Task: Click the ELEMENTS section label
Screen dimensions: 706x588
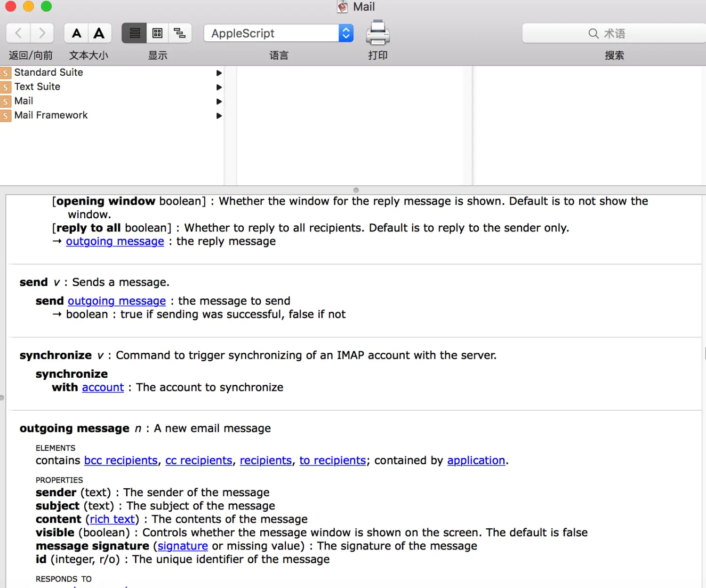Action: pyautogui.click(x=56, y=448)
